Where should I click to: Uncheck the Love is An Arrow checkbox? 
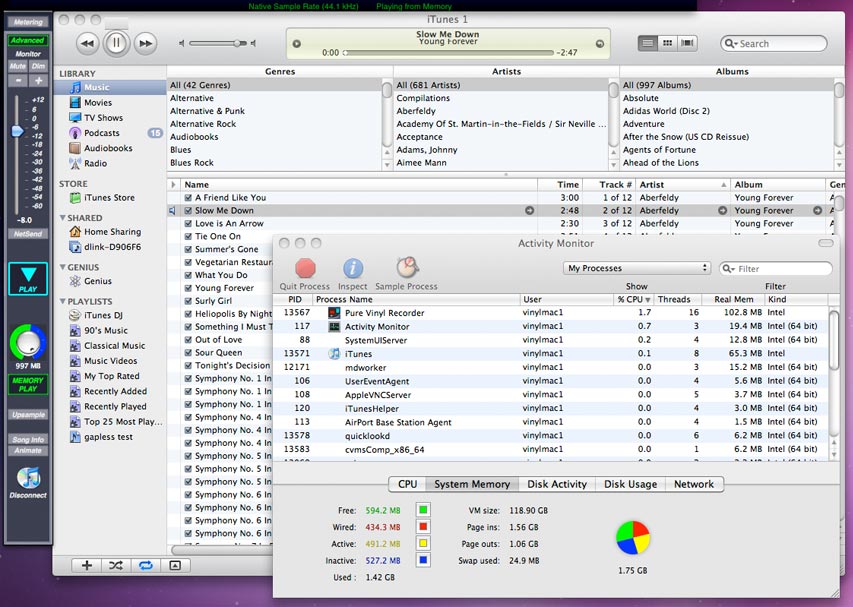[x=188, y=224]
